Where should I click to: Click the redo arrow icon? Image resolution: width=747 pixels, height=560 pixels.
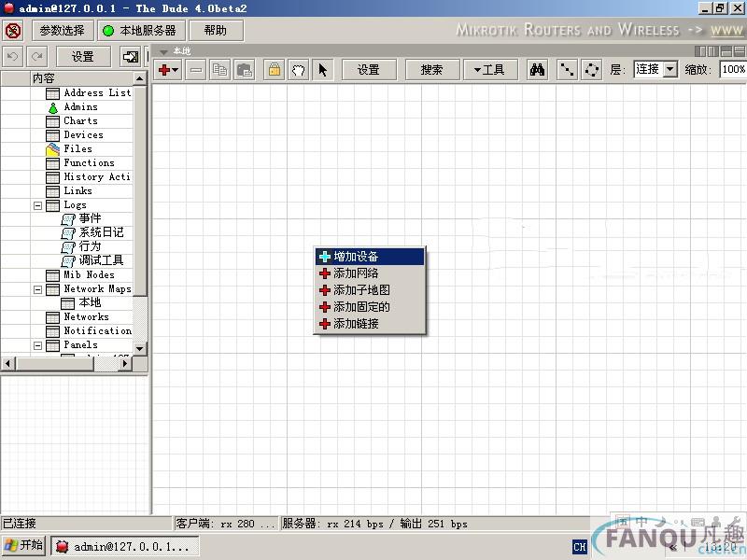click(x=36, y=57)
